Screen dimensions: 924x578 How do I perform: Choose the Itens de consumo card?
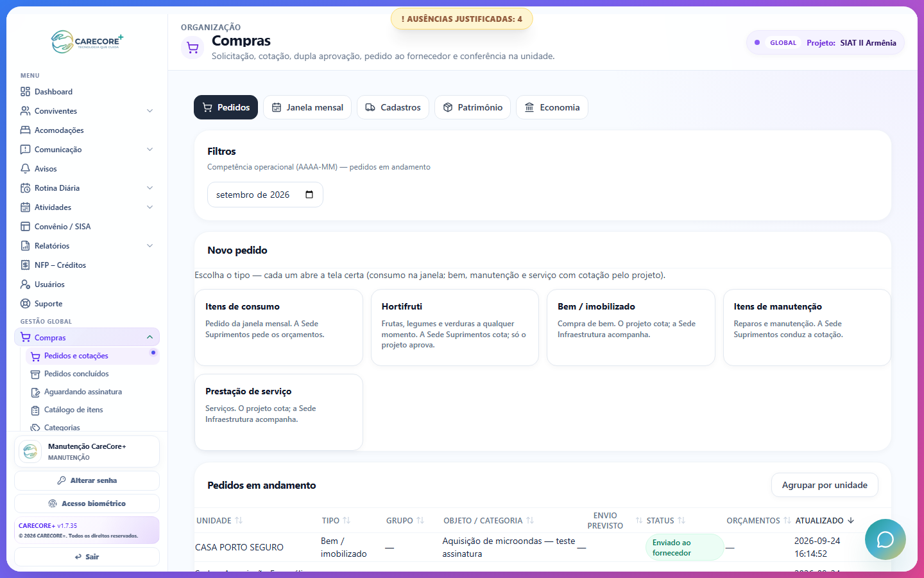point(278,328)
